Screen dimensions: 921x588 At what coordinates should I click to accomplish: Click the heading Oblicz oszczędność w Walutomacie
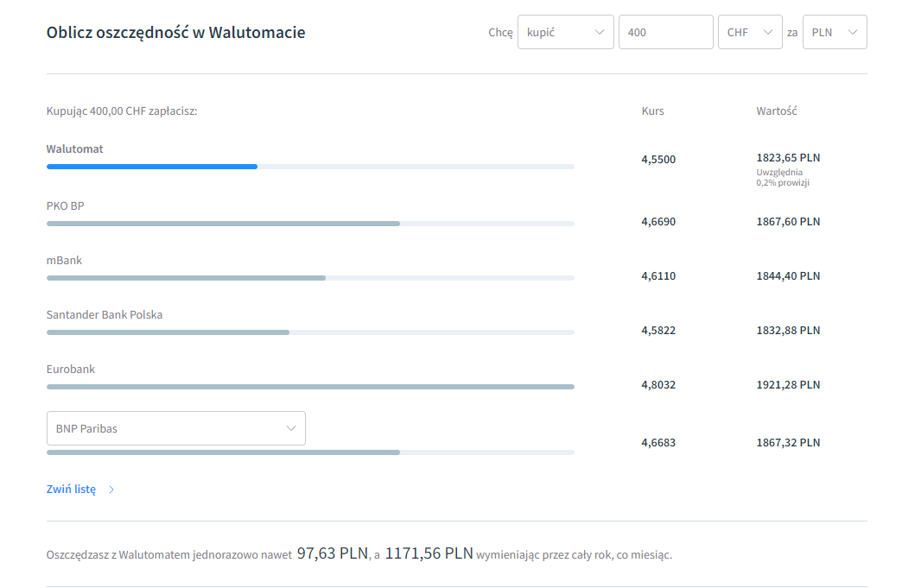point(175,32)
